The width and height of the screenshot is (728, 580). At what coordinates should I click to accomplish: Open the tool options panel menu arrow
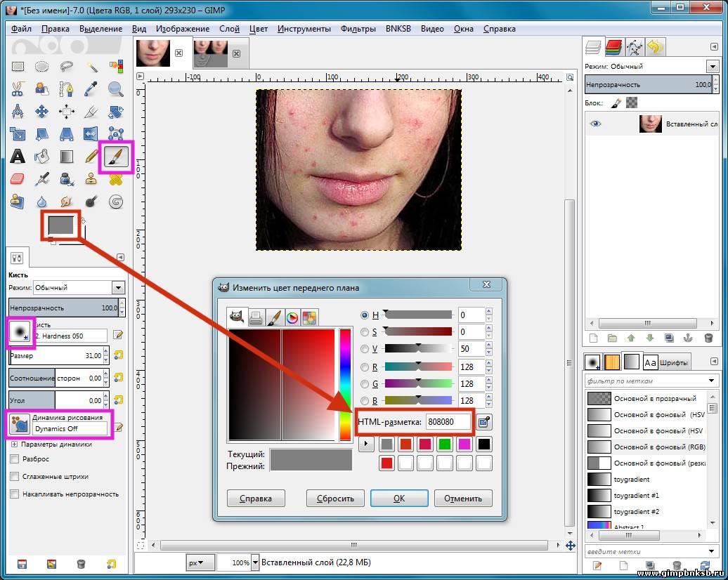pyautogui.click(x=120, y=257)
